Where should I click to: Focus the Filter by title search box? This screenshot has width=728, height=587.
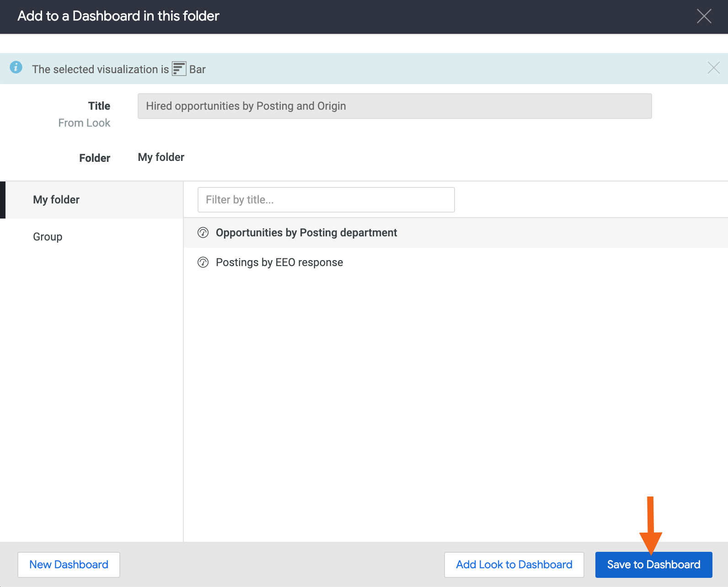click(x=326, y=200)
